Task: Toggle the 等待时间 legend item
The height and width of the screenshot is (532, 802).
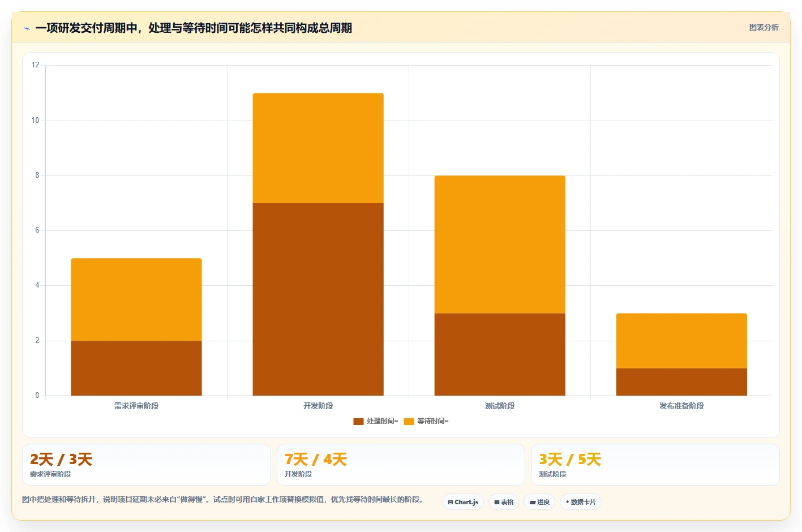Action: (x=426, y=421)
